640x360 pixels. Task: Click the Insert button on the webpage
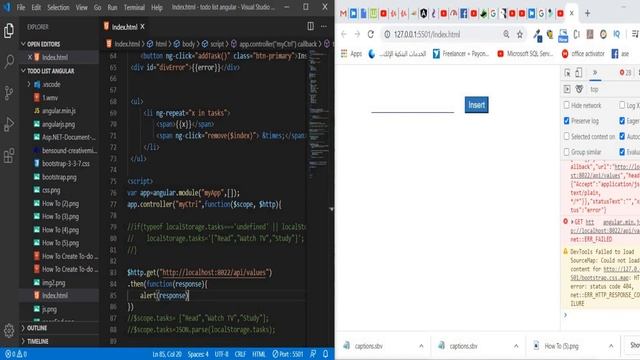point(476,105)
